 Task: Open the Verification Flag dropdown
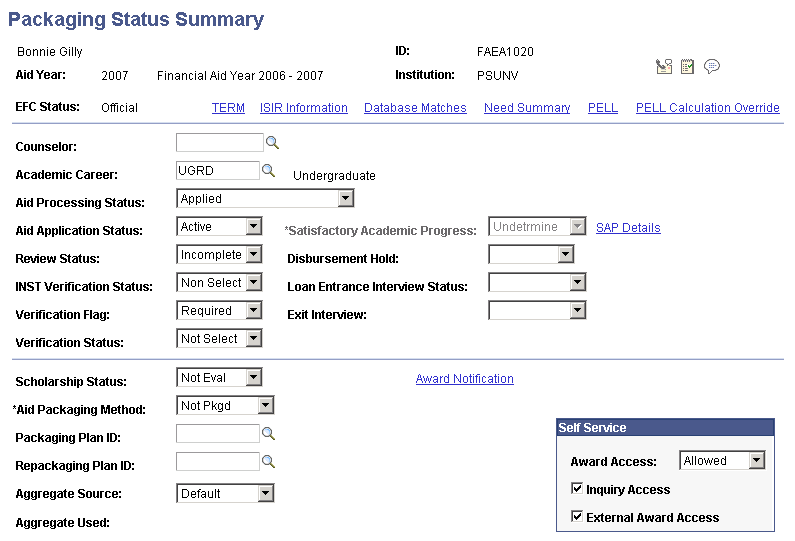click(x=219, y=310)
